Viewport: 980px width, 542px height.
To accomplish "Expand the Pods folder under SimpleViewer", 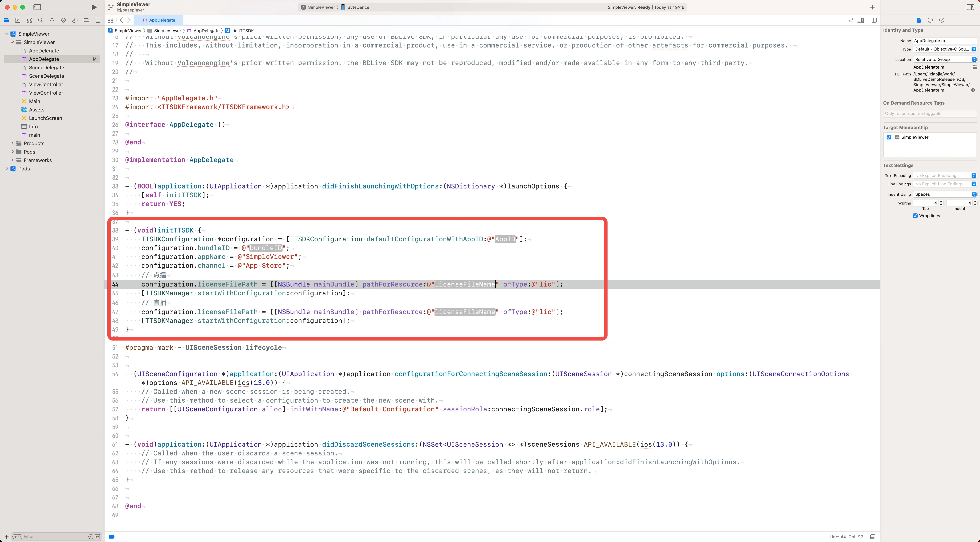I will click(x=12, y=152).
